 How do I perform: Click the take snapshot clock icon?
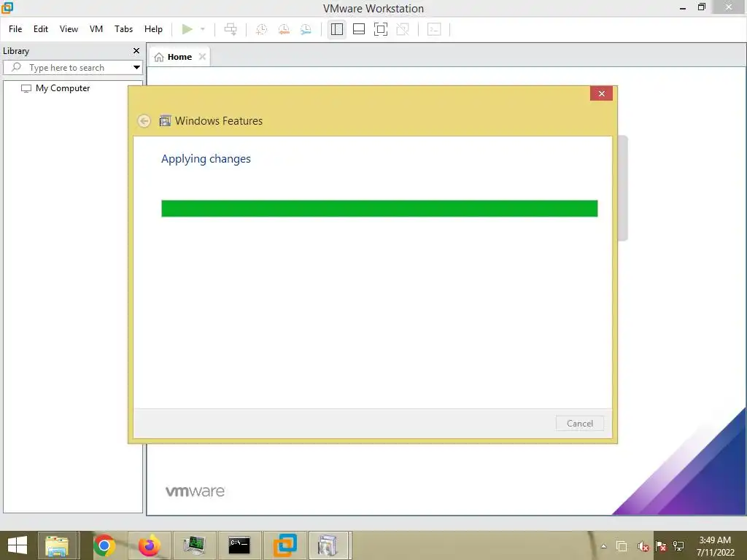coord(262,29)
